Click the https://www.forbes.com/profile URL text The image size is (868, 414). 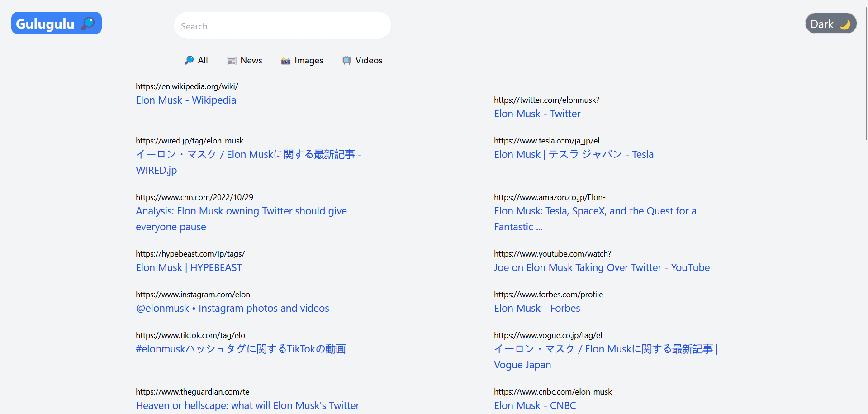[548, 294]
